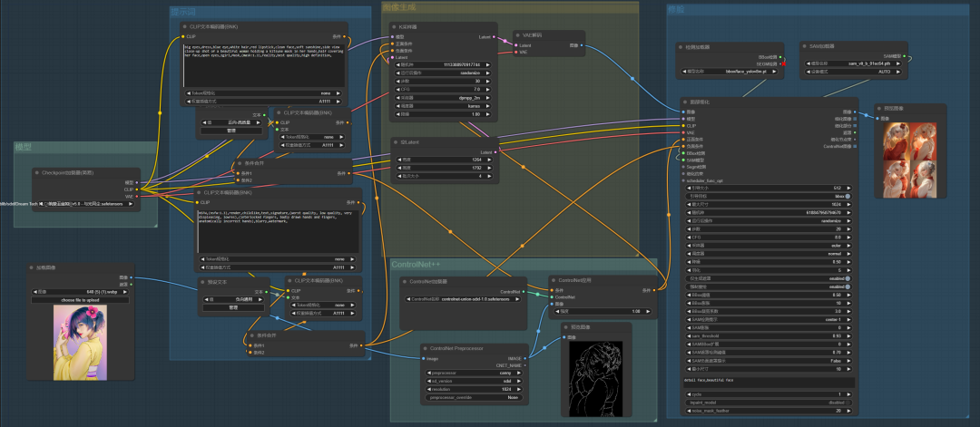Select the 提示词 group title

pyautogui.click(x=183, y=13)
